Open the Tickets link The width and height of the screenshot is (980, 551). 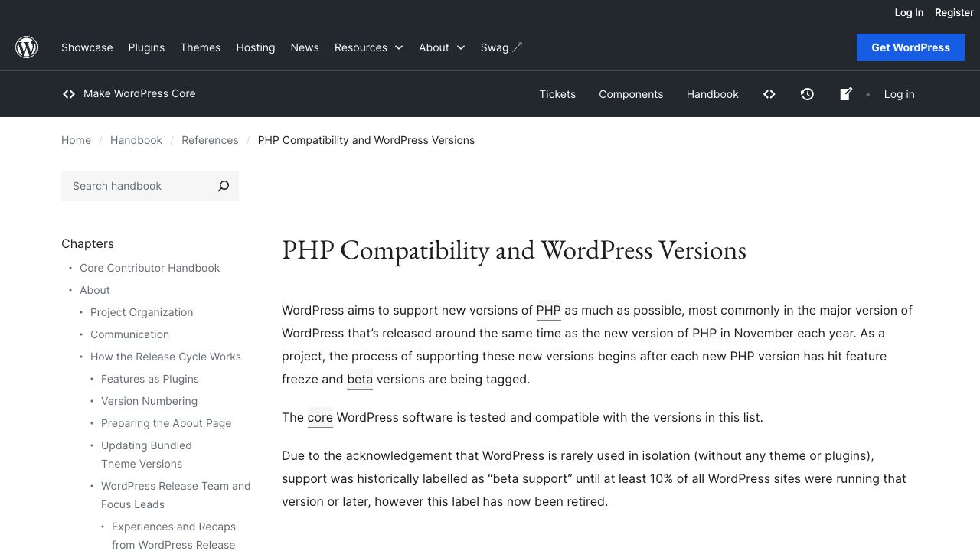557,94
